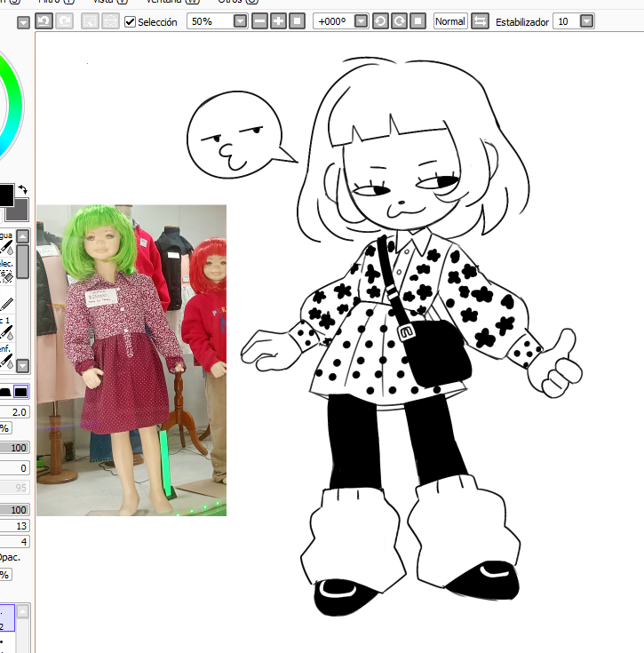Select the pencil tool in the brush list
Viewport: 644px width, 653px height.
(x=7, y=300)
